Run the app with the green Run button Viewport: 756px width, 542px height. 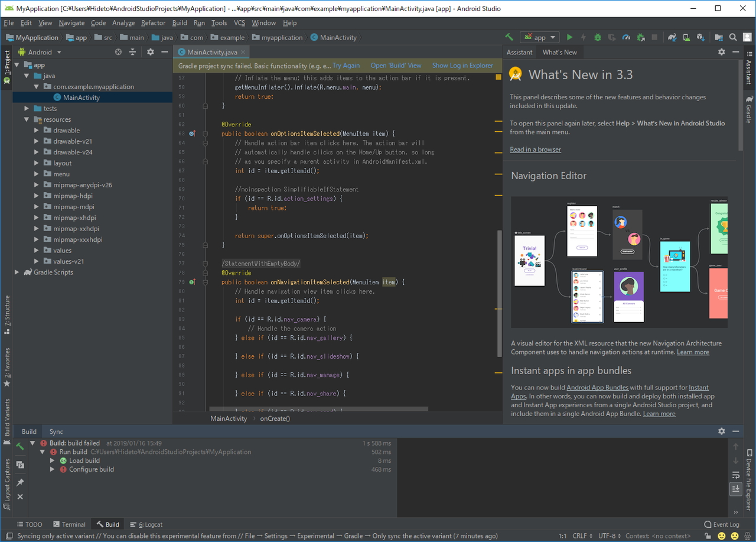point(569,37)
